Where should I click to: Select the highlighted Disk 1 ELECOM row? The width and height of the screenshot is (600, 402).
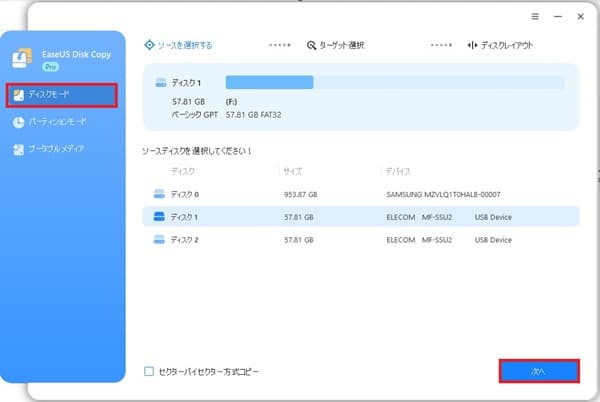coord(361,217)
